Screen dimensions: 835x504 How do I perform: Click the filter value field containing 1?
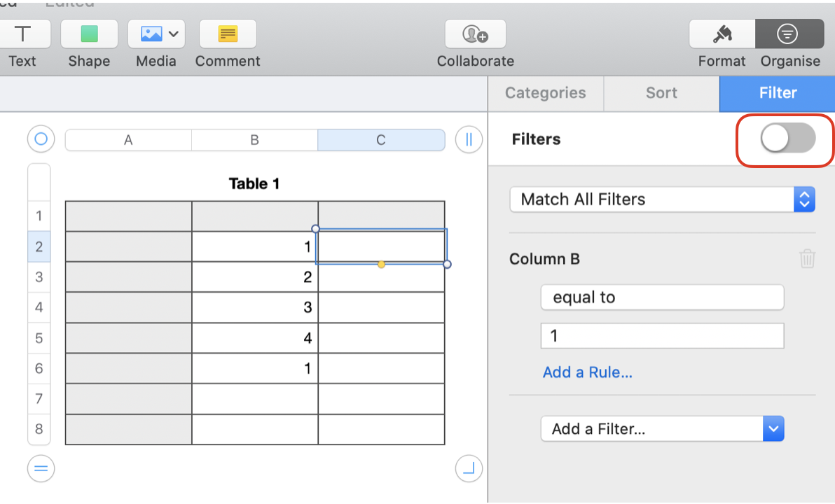click(x=662, y=336)
